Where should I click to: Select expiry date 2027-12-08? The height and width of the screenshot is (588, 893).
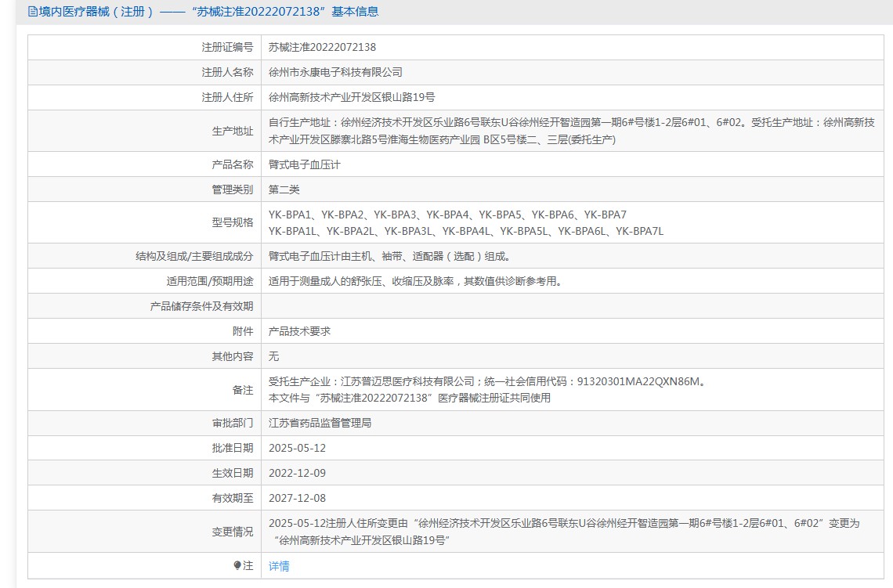(x=298, y=498)
